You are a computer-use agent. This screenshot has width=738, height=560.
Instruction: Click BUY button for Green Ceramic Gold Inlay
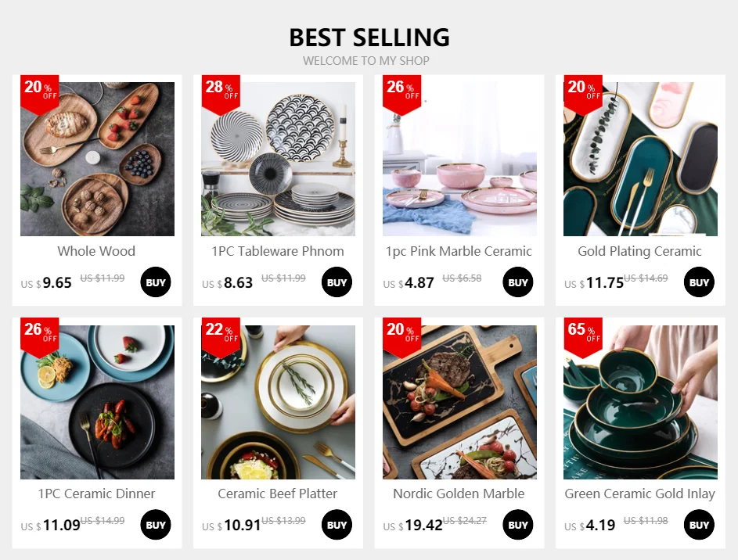pos(699,525)
